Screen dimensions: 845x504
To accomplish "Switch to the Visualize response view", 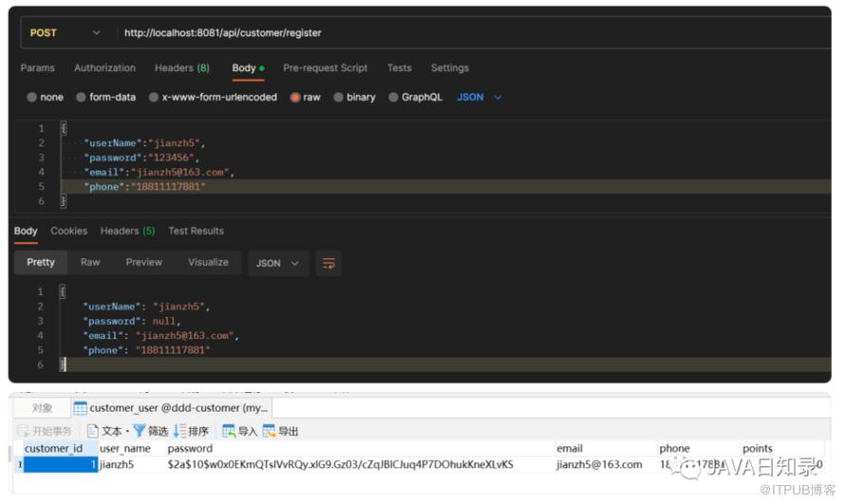I will 209,263.
